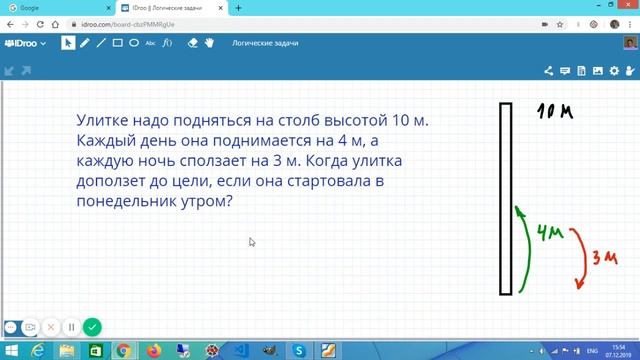Select the Abc text tool
Screen dimensions: 640x360
click(150, 43)
